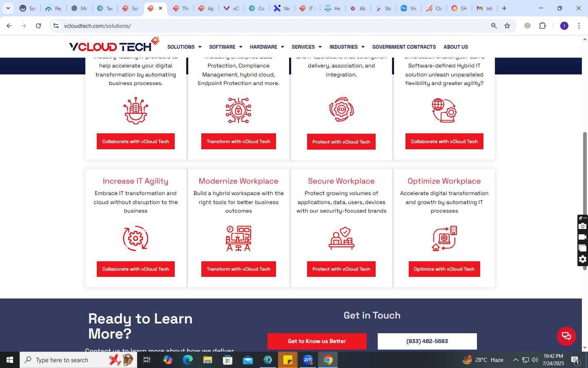Open the Optimize Workplace heading link
The width and height of the screenshot is (588, 368).
(444, 181)
